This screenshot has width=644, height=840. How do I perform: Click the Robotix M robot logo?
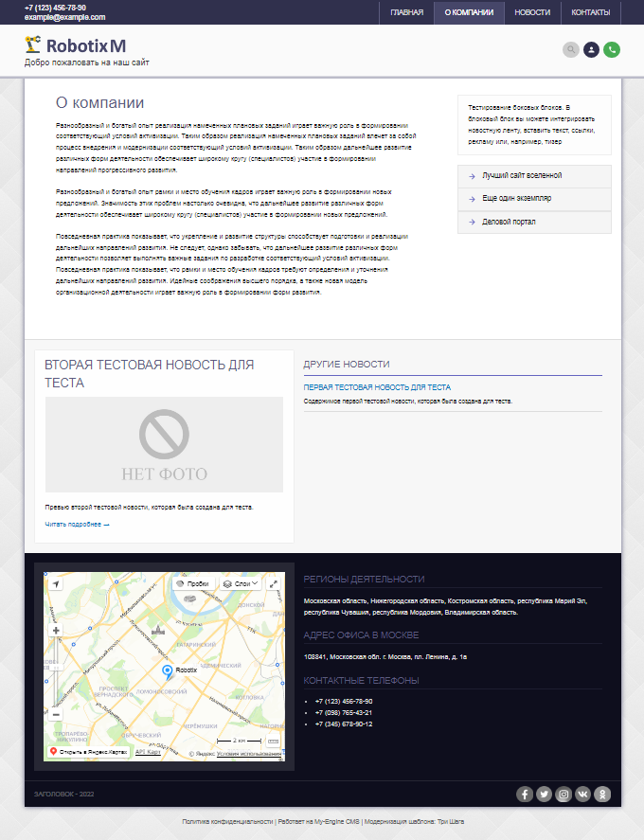(x=75, y=45)
